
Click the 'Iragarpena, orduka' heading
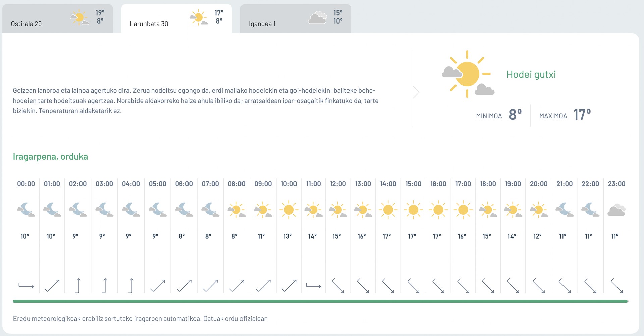(50, 157)
